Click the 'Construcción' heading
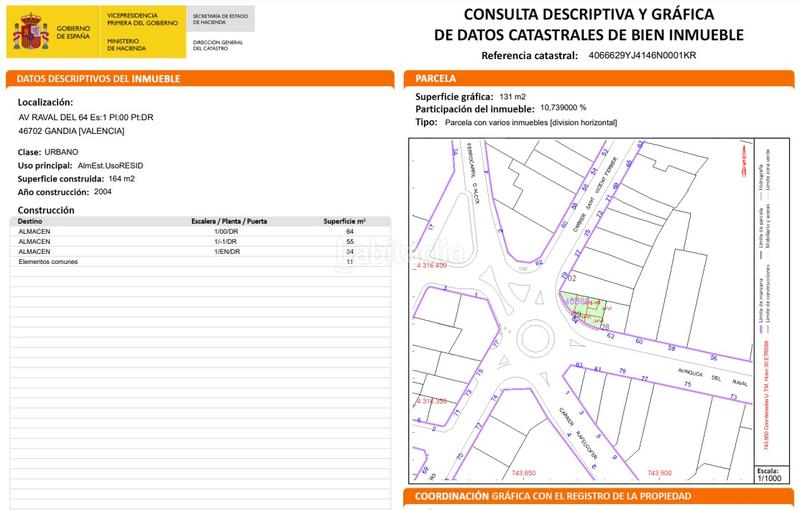 (46, 210)
